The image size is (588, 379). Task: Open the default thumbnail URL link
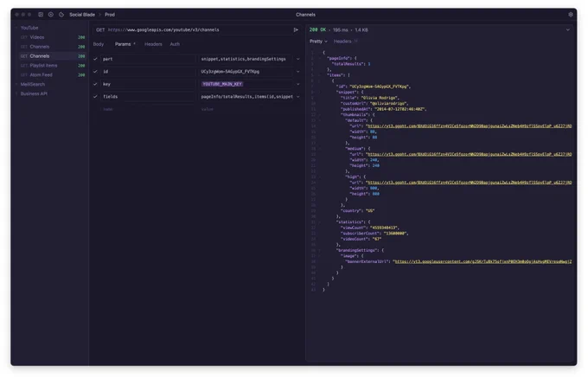469,126
